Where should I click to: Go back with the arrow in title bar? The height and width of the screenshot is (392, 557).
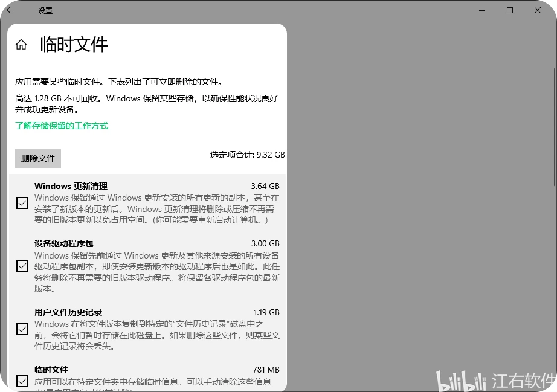[x=10, y=10]
